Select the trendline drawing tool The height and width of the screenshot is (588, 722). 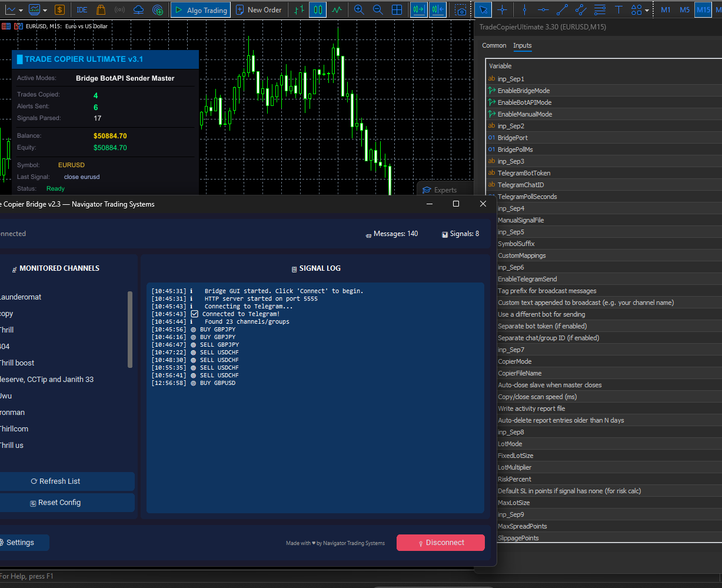[562, 10]
